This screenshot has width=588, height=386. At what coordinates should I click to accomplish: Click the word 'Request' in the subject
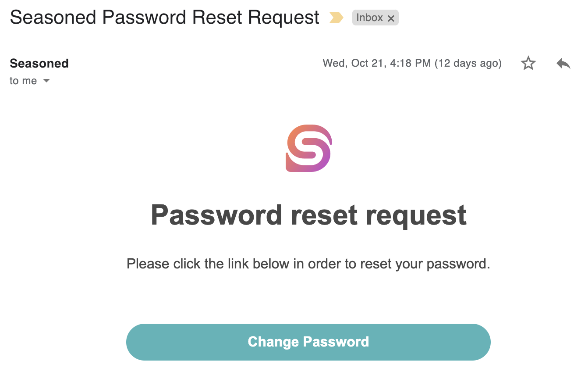click(x=283, y=18)
